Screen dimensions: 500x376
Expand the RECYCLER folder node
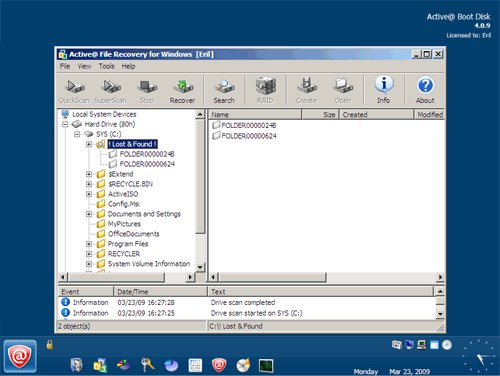pyautogui.click(x=89, y=254)
